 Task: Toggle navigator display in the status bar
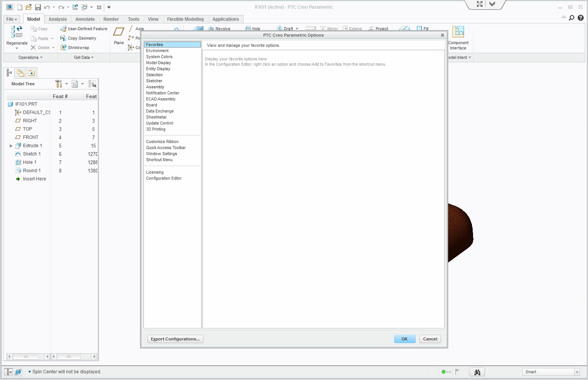pyautogui.click(x=9, y=372)
